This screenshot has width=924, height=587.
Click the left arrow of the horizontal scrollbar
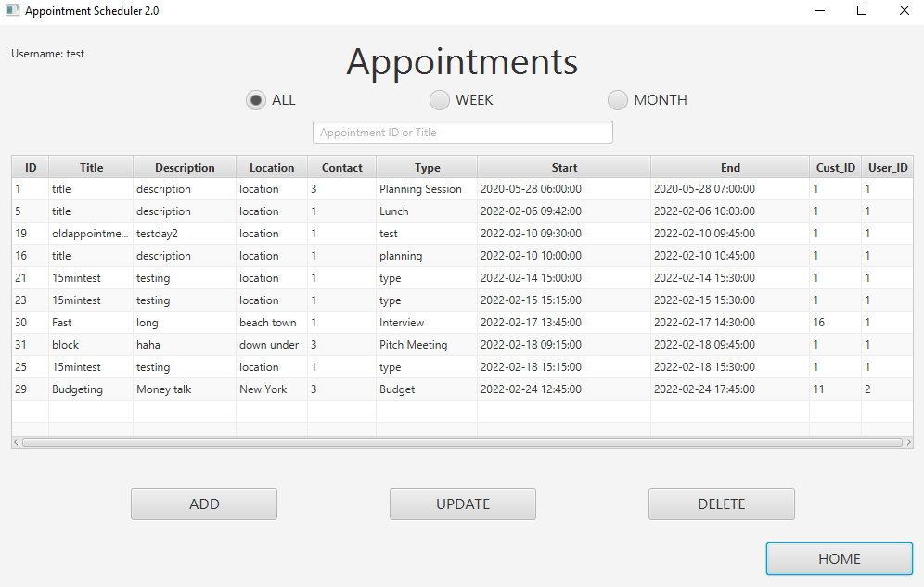click(16, 441)
